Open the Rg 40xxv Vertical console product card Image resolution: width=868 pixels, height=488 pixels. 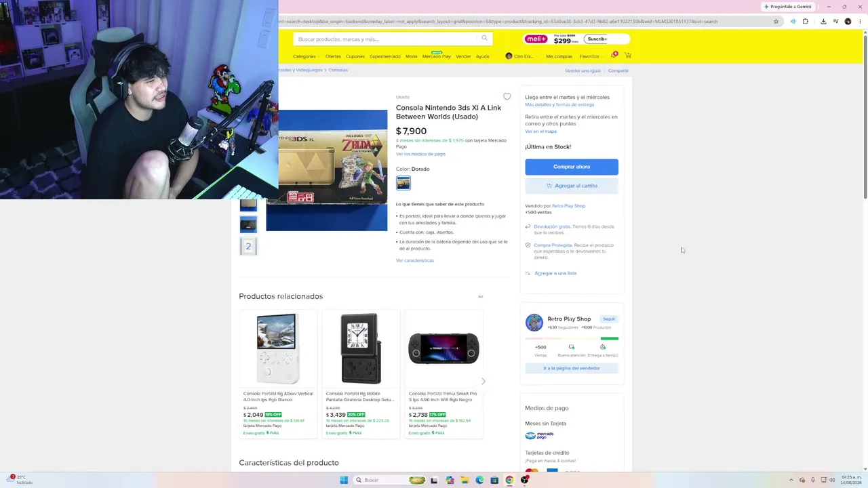(278, 374)
